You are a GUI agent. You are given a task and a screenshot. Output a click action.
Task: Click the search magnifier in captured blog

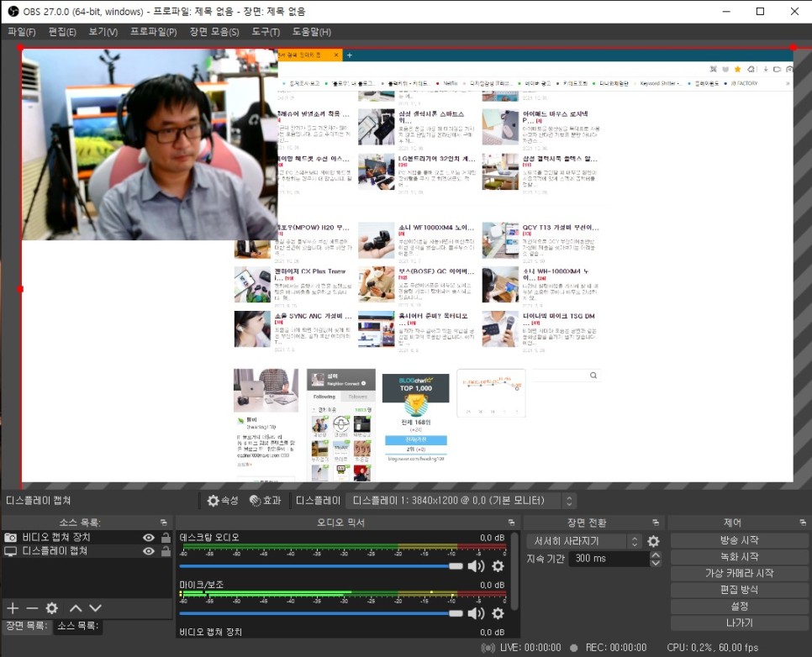click(593, 376)
